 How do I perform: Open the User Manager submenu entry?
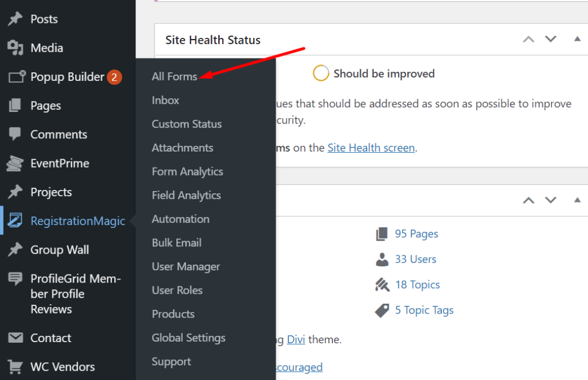185,266
